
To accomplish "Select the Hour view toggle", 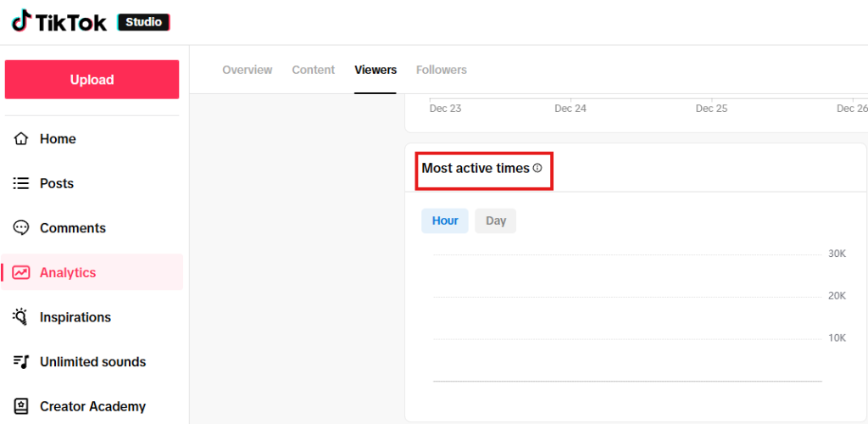I will pos(445,220).
